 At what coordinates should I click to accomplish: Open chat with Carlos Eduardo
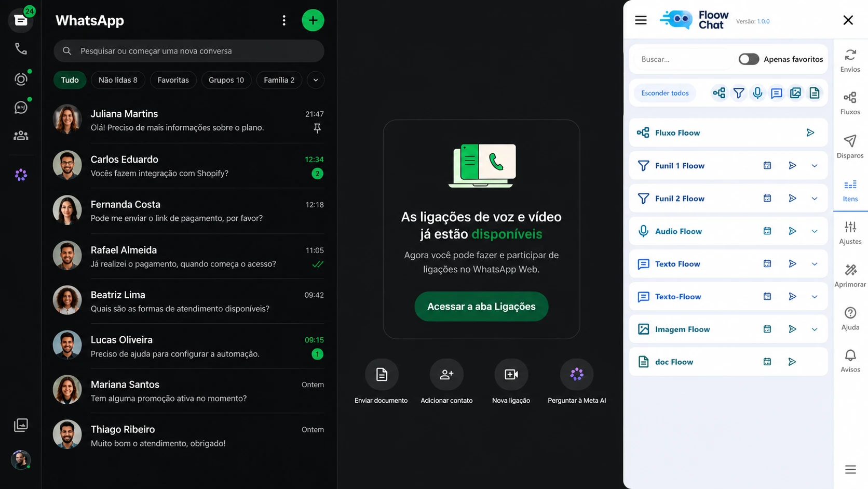pos(189,166)
